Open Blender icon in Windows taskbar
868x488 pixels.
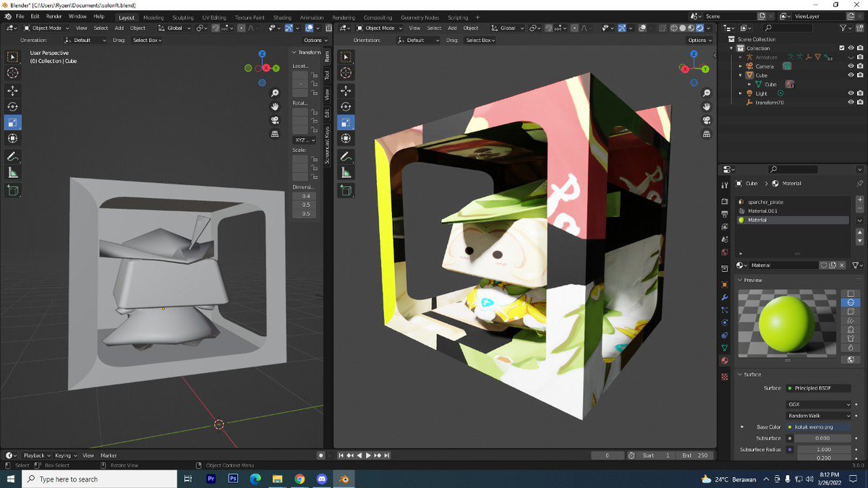pos(344,479)
